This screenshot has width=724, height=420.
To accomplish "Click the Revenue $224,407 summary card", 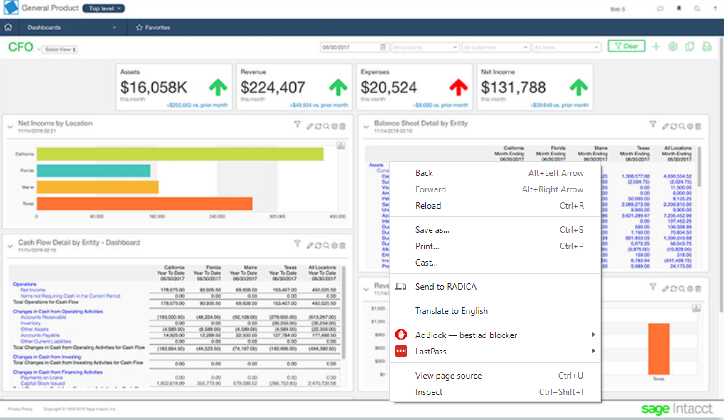I will pyautogui.click(x=294, y=87).
